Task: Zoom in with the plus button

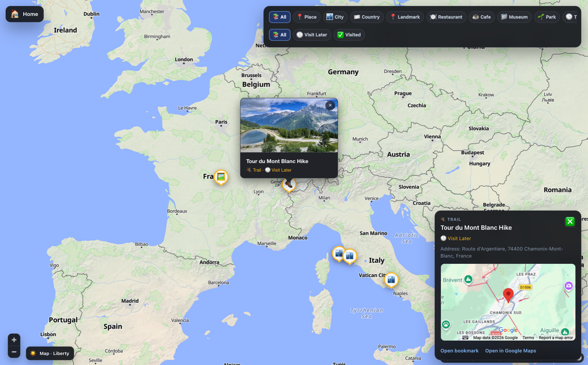Action: (x=14, y=340)
